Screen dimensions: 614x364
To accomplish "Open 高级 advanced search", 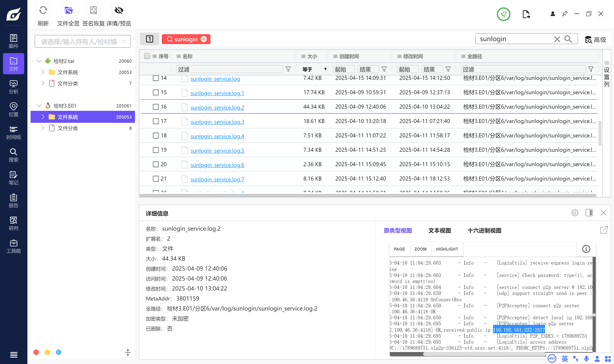I will click(595, 40).
